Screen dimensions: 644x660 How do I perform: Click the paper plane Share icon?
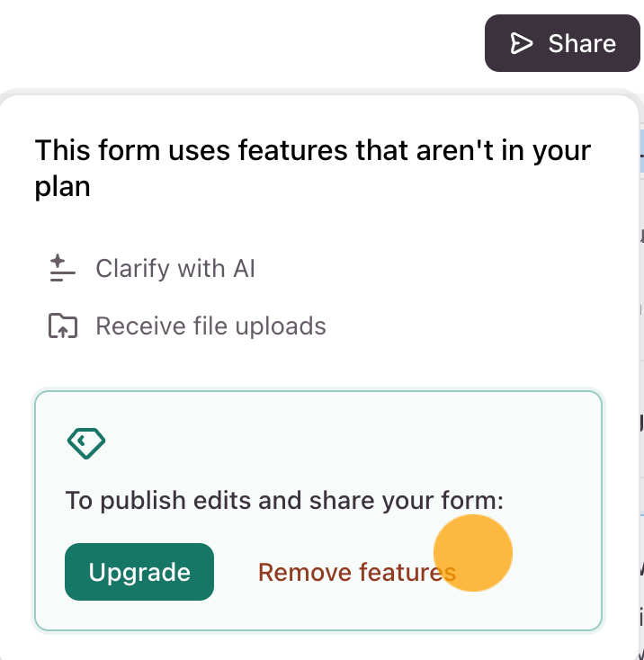coord(521,43)
